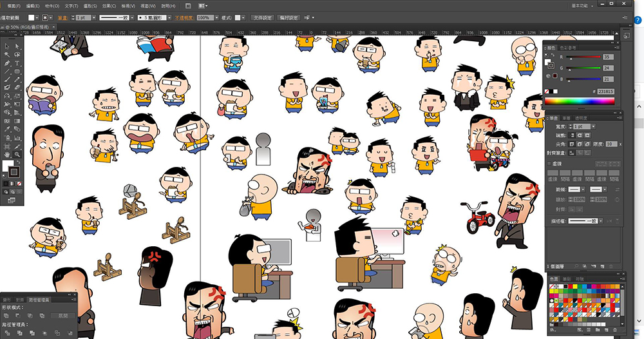Open the 效果(C) menu

tap(109, 6)
